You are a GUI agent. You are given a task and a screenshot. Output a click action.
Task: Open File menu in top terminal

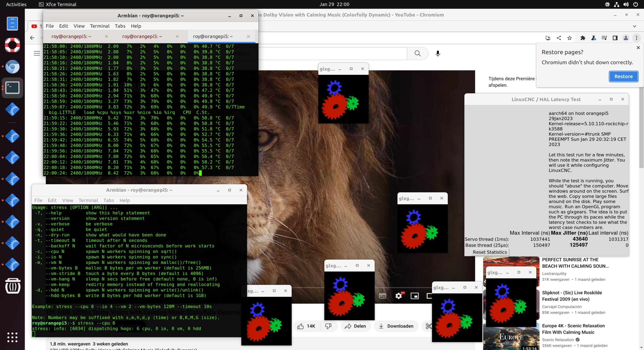[50, 26]
